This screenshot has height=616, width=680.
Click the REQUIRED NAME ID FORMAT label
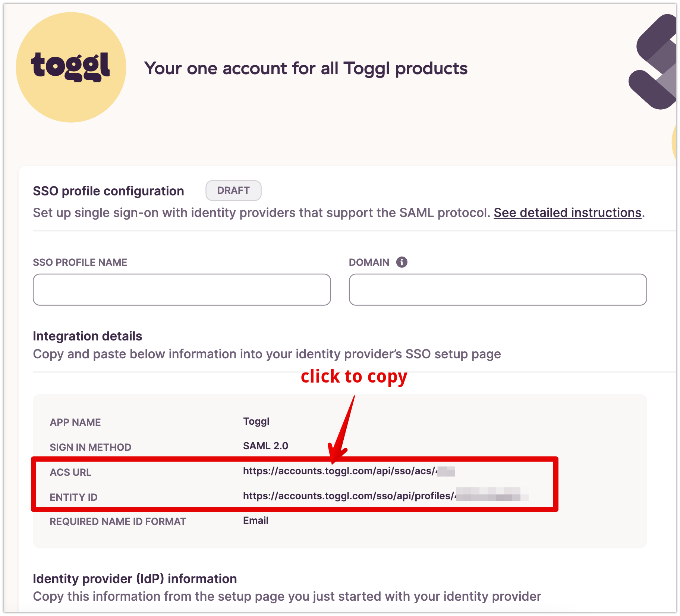[118, 522]
